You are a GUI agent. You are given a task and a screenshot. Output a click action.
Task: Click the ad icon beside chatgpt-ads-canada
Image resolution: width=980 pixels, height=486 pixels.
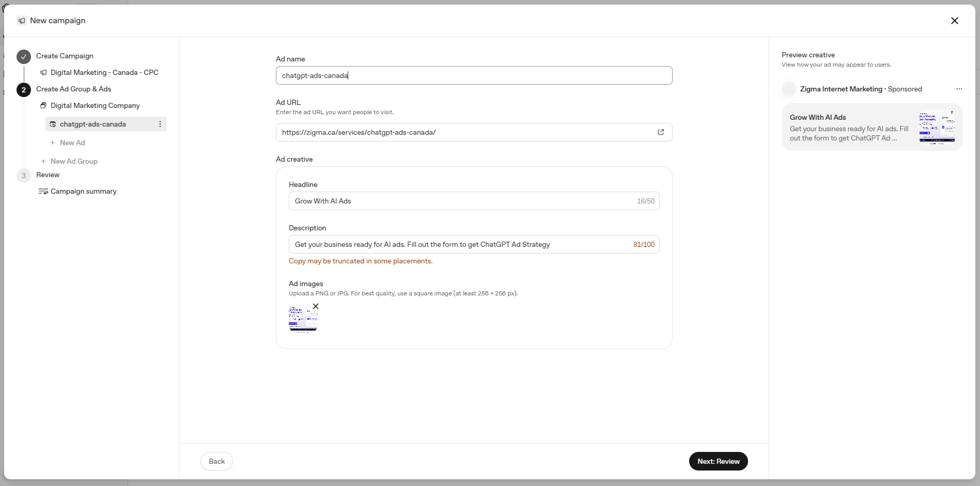pos(53,124)
